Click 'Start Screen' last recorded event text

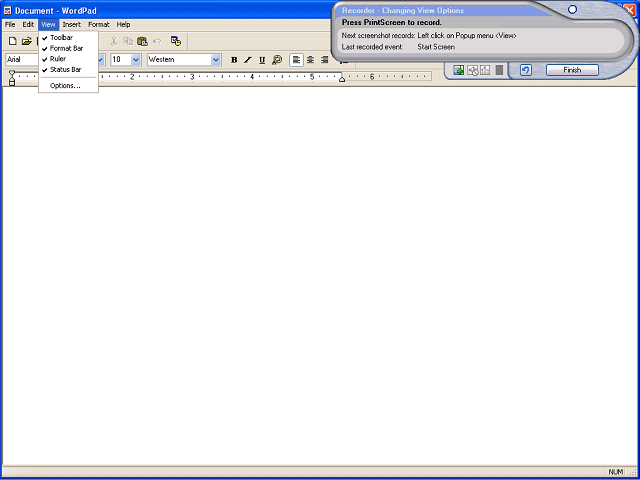tap(436, 47)
